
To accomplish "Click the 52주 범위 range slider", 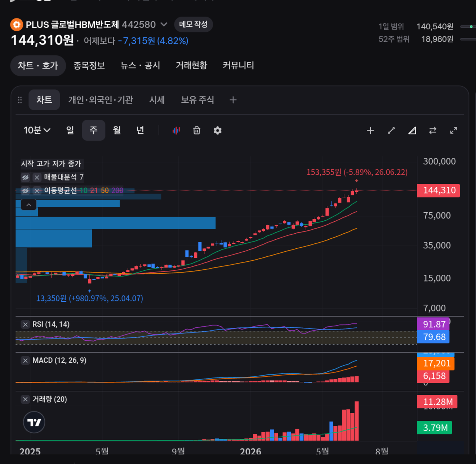I will click(468, 39).
